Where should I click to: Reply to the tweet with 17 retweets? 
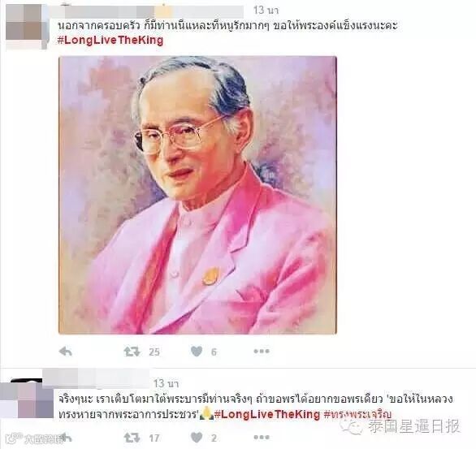(x=65, y=438)
